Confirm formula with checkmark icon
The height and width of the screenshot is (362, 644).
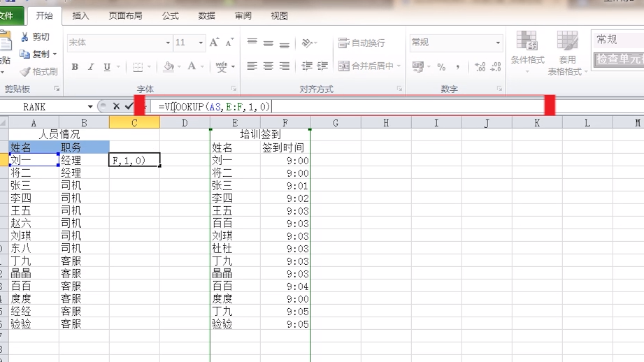129,107
